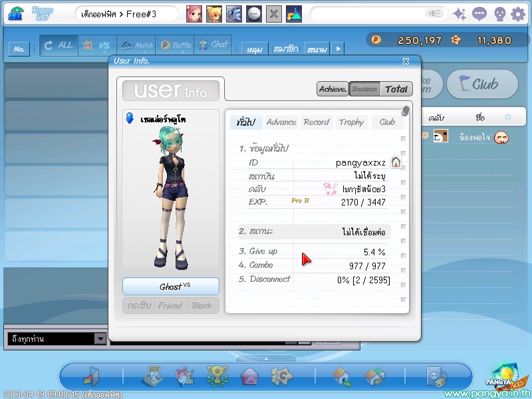Click the สนาม course sort header

[x=317, y=49]
